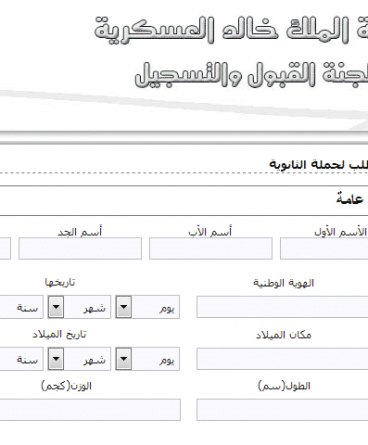Open the يوم dropdown for تاريخ الميلاد

(148, 359)
